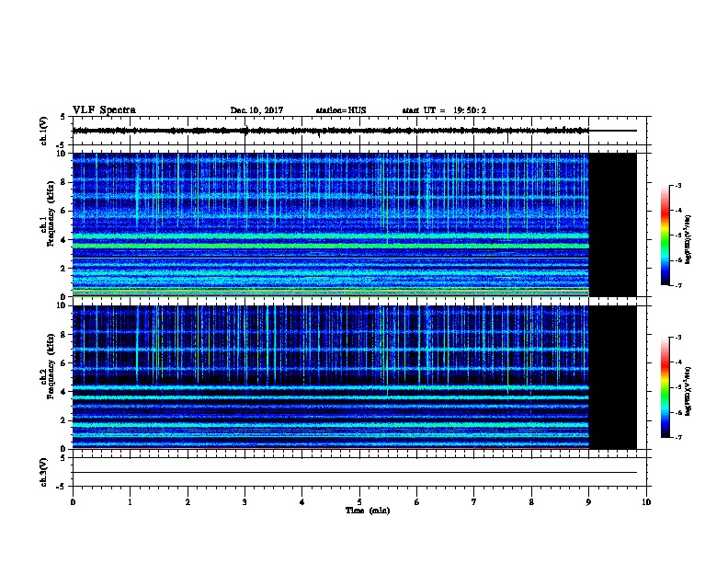Click the "-3" label on ch.1 colorbar
728x563 pixels.
tap(677, 185)
